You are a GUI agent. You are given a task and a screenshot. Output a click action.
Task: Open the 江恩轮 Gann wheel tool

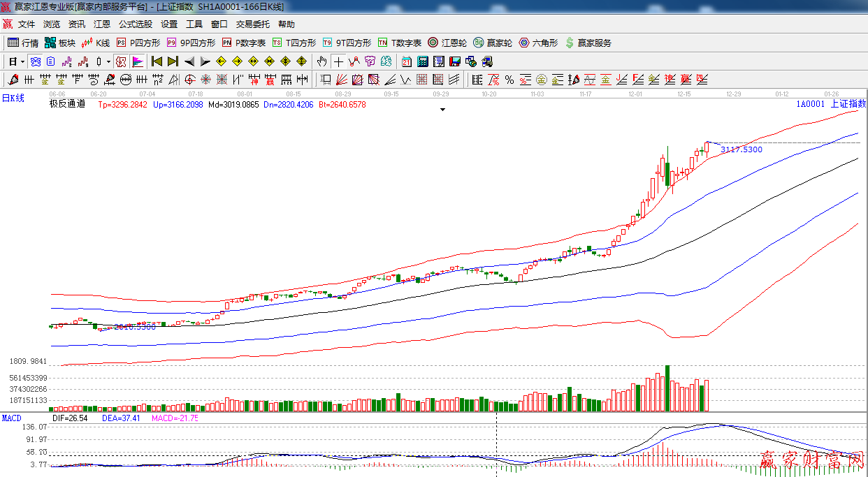click(447, 43)
